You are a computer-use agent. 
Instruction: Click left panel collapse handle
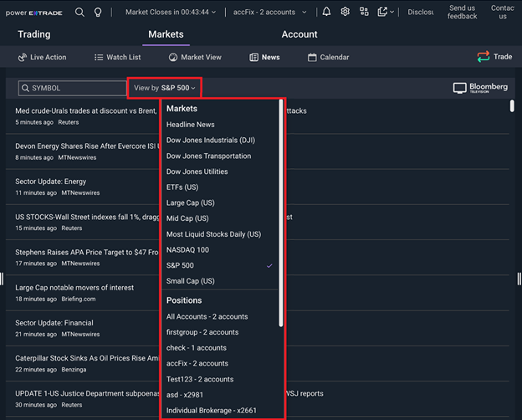2,279
